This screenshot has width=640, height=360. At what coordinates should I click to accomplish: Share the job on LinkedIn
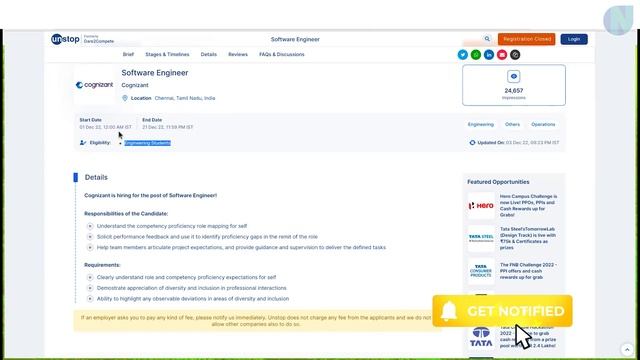click(489, 55)
